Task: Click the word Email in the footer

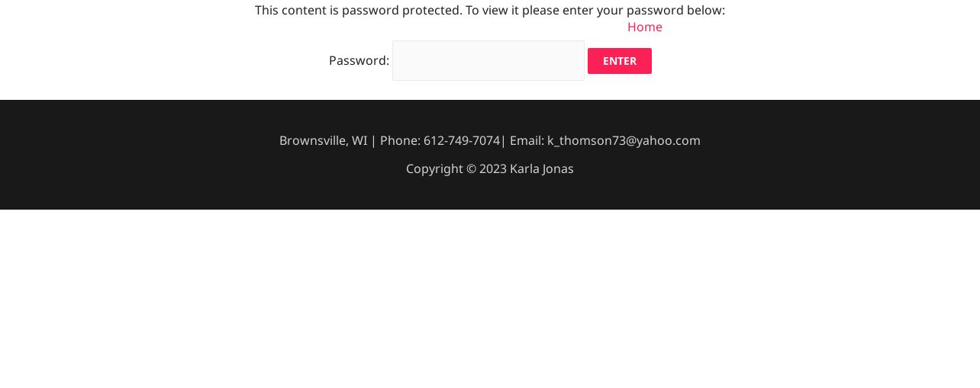Action: click(525, 140)
